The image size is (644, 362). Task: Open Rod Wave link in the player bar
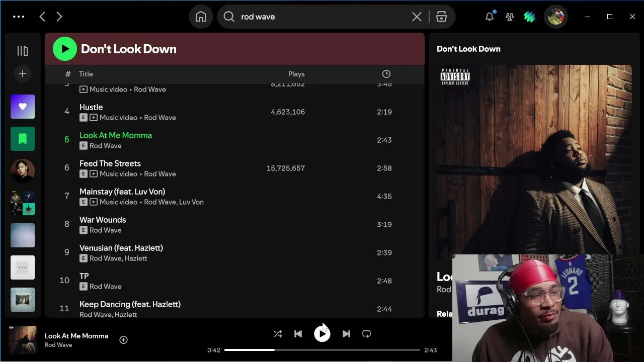(58, 345)
